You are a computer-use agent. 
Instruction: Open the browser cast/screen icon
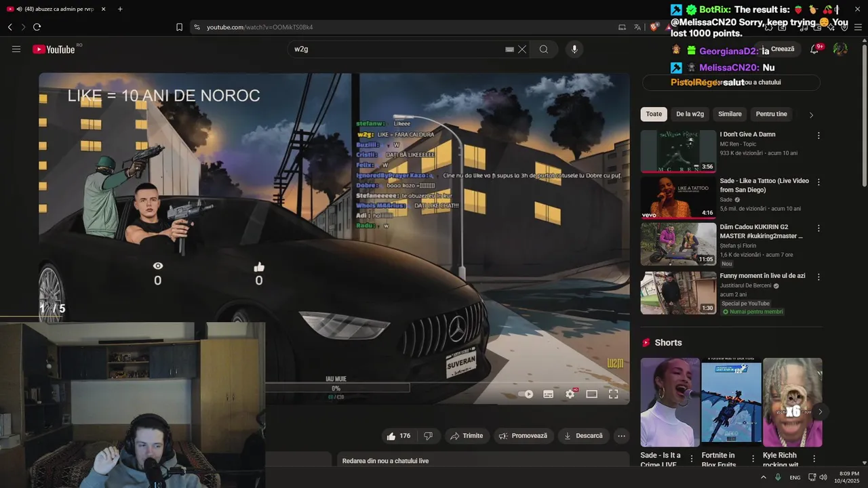622,27
